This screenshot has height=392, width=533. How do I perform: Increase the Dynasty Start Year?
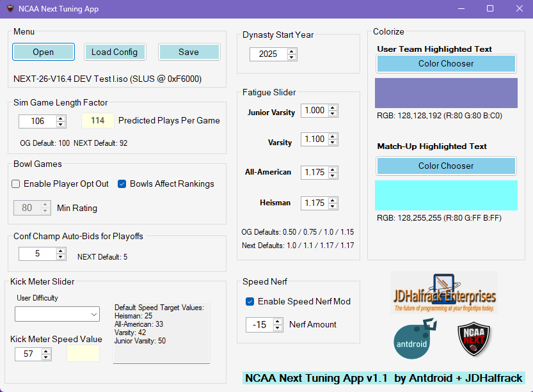[292, 51]
